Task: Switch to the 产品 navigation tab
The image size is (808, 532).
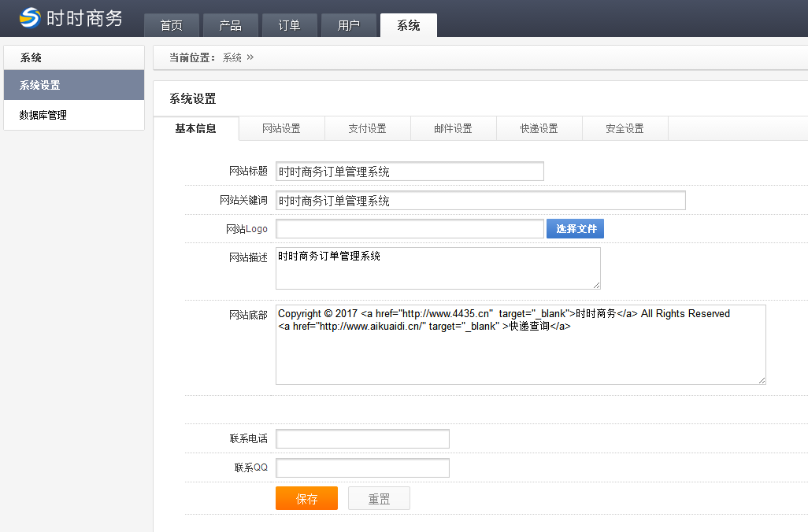Action: pyautogui.click(x=231, y=25)
